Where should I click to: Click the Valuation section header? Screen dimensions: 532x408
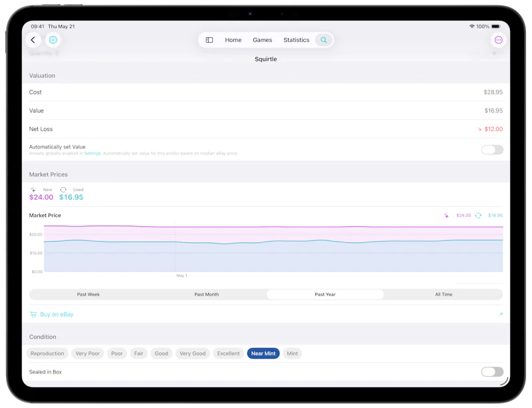(42, 76)
